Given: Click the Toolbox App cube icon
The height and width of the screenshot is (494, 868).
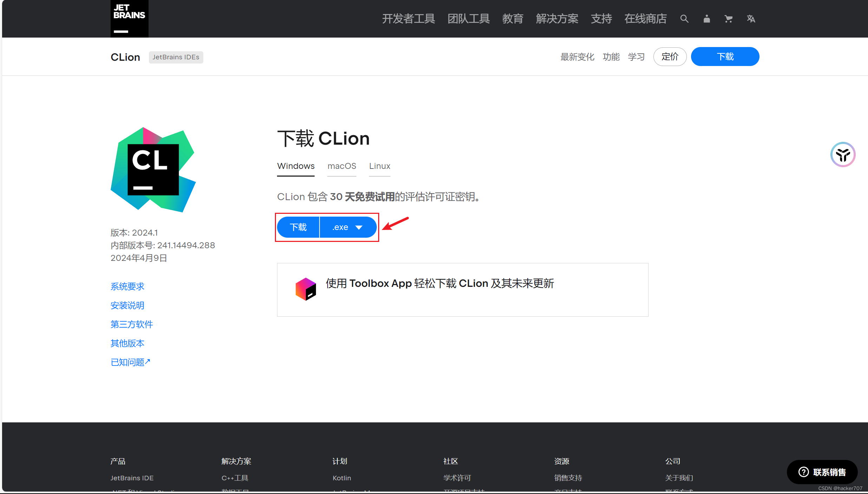Looking at the screenshot, I should pos(305,289).
